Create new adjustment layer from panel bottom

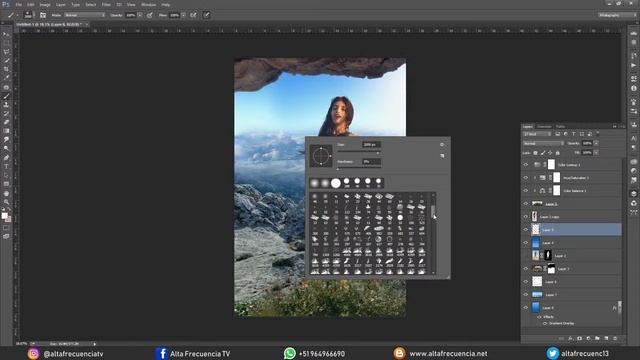point(588,338)
